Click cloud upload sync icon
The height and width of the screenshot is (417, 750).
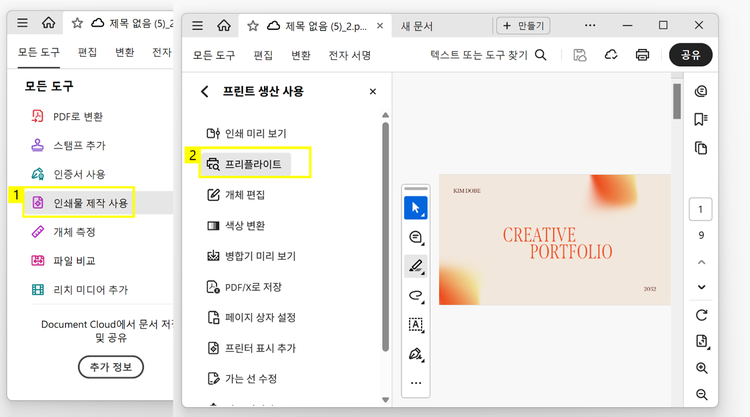point(611,55)
